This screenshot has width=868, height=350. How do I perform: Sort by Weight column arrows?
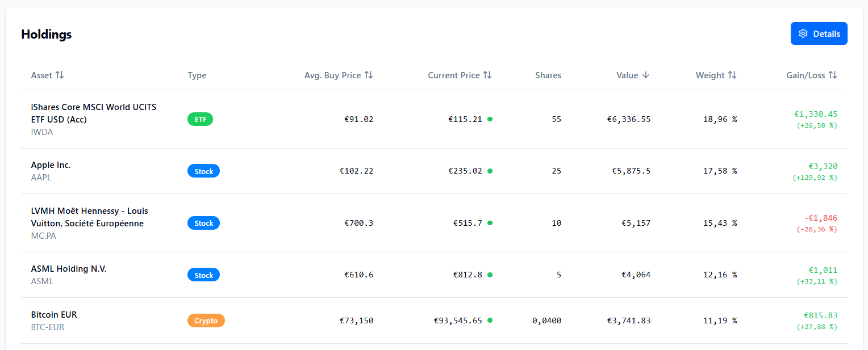click(732, 75)
